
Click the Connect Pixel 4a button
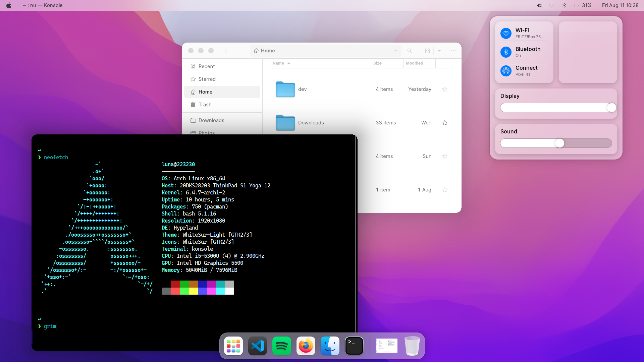pos(506,71)
